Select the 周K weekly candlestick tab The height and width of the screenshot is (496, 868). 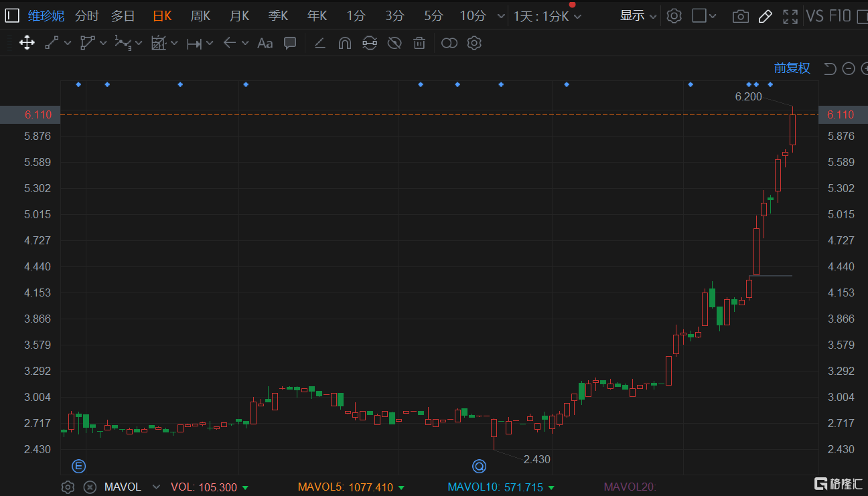pyautogui.click(x=201, y=16)
